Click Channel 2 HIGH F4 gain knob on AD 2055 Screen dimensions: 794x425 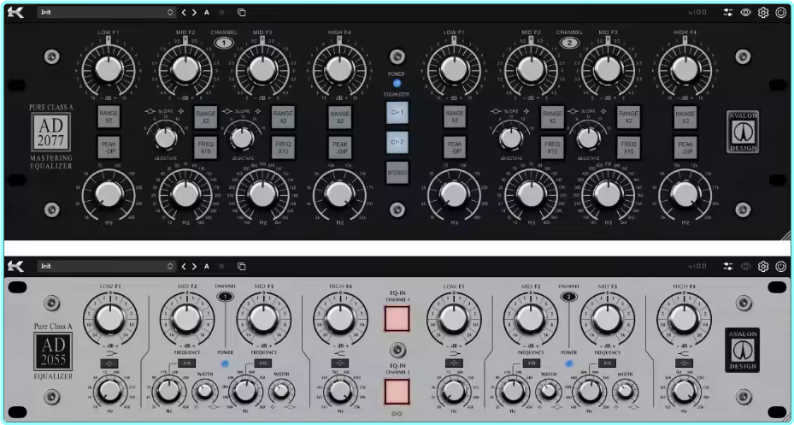click(684, 318)
